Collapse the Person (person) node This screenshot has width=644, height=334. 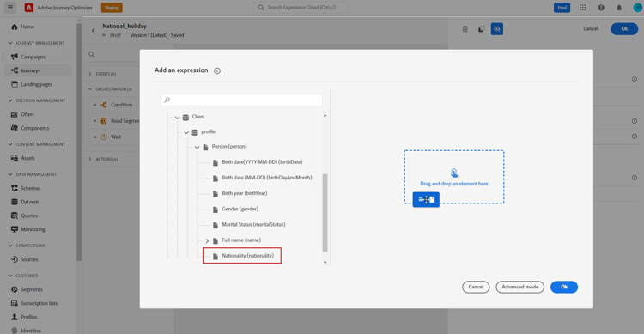(x=197, y=147)
